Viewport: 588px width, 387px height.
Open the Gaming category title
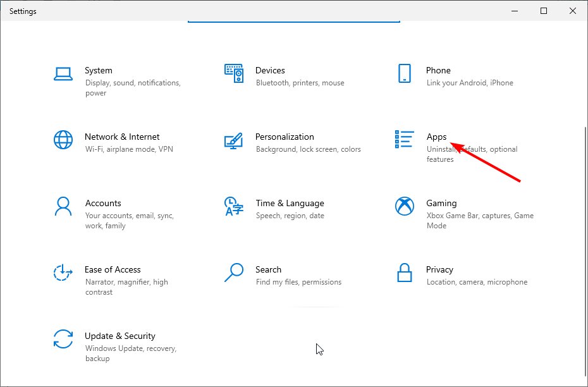click(x=441, y=203)
